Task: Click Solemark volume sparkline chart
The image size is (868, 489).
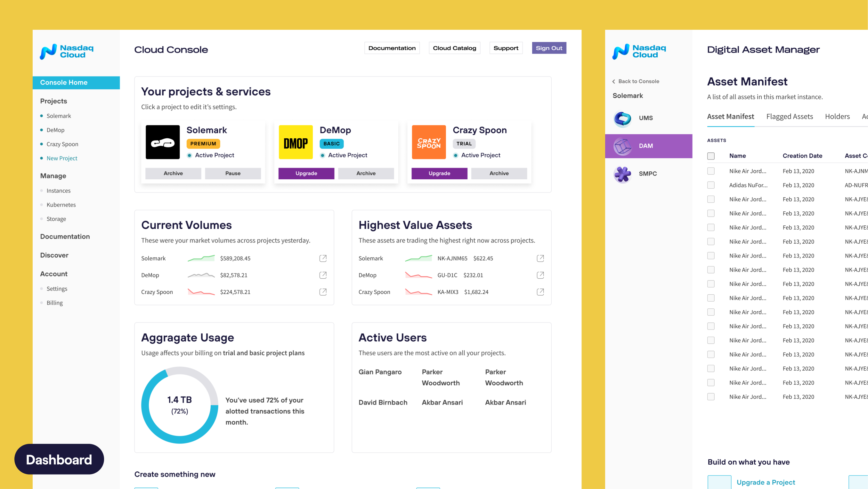Action: [x=201, y=258]
